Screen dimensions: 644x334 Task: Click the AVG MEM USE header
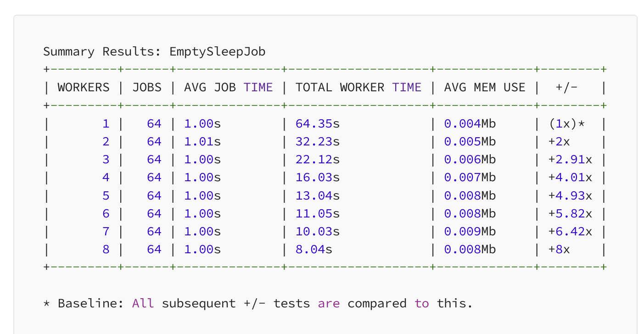pos(484,87)
